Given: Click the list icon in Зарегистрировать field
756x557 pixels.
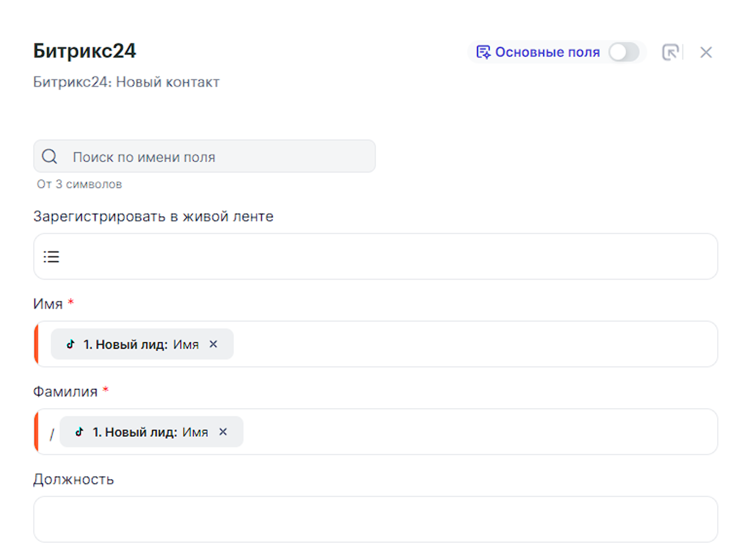Looking at the screenshot, I should click(51, 257).
